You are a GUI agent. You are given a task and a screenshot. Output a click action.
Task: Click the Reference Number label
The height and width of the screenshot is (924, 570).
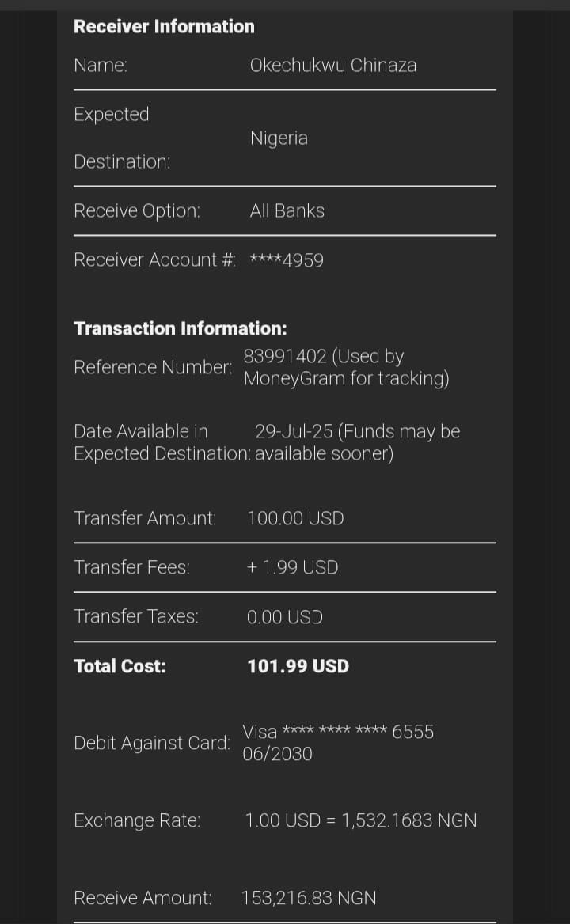point(153,367)
